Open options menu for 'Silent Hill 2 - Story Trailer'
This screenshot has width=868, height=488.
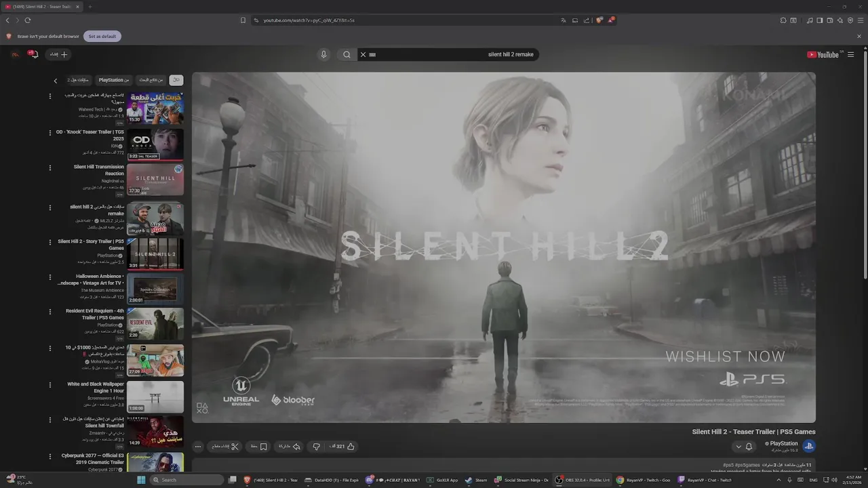pos(50,241)
